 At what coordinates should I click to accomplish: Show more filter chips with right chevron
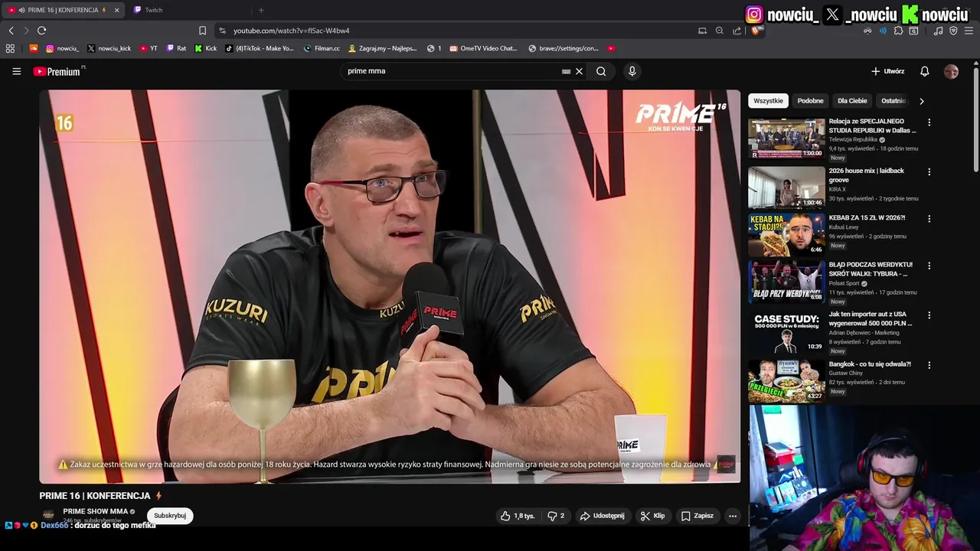pyautogui.click(x=921, y=101)
